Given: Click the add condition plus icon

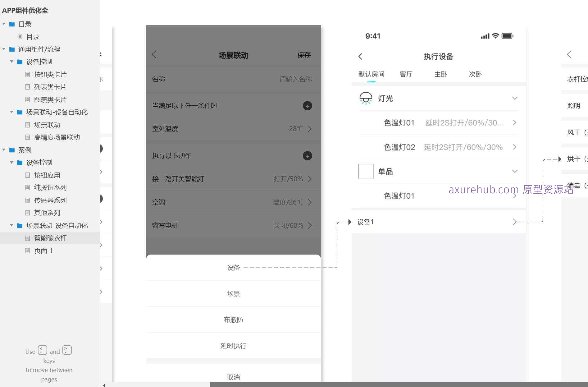Looking at the screenshot, I should pos(307,106).
